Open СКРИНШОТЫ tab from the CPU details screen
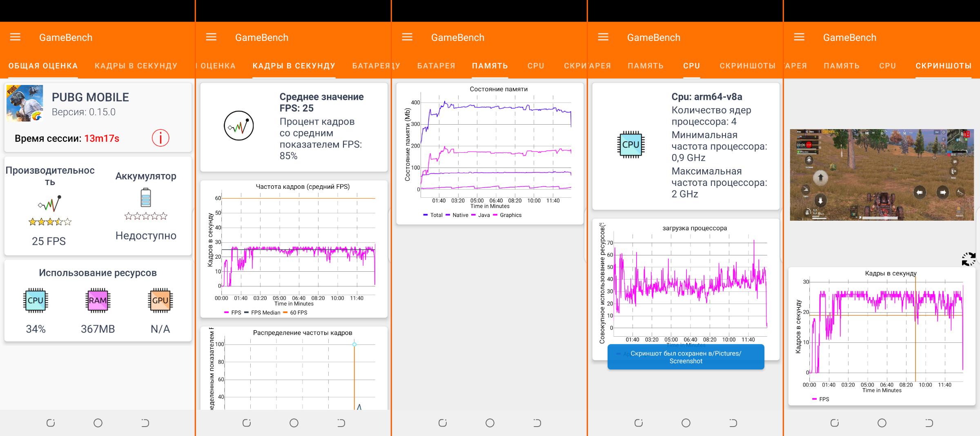Viewport: 980px width, 436px height. pyautogui.click(x=748, y=66)
